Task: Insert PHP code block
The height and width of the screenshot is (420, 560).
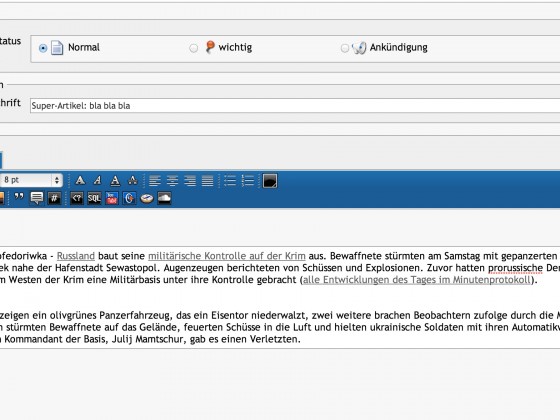Action: 77,198
